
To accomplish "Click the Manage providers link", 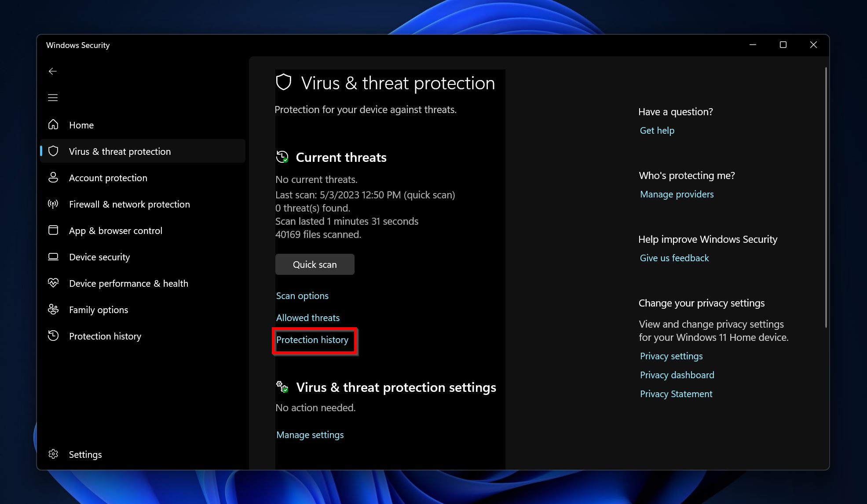I will point(676,194).
